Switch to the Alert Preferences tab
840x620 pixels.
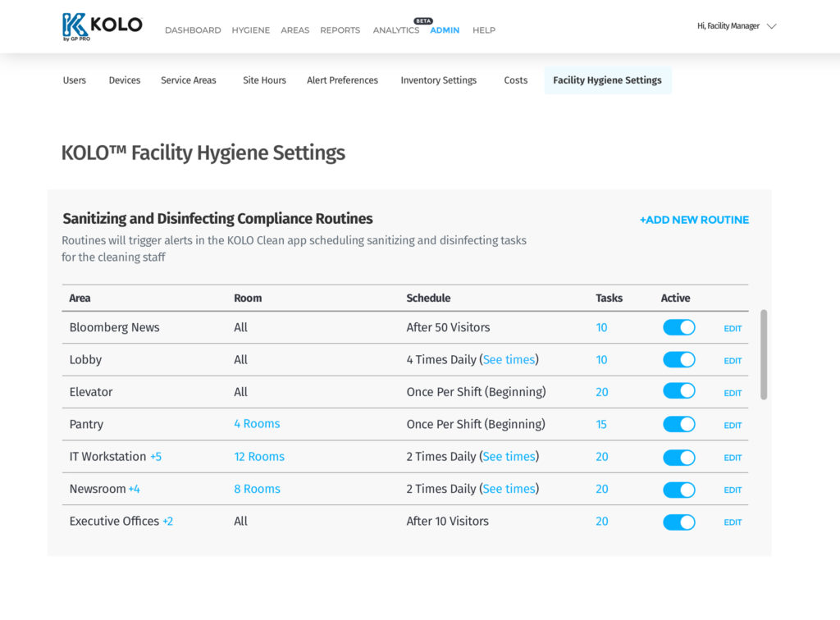tap(342, 80)
